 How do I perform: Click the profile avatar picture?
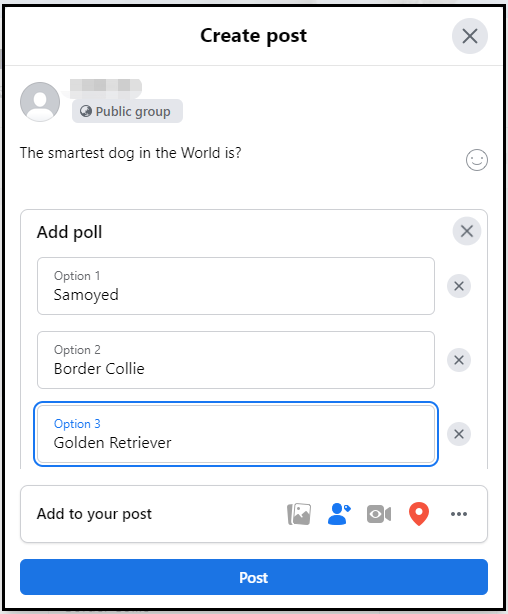pyautogui.click(x=40, y=102)
